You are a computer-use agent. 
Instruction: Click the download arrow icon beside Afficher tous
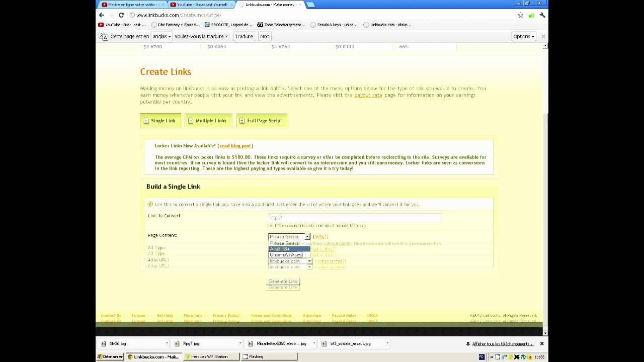click(468, 344)
